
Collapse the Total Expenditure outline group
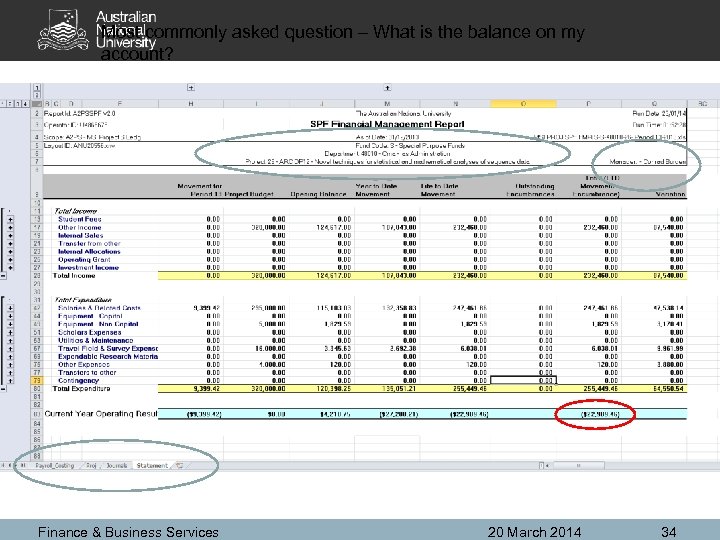(x=3, y=389)
